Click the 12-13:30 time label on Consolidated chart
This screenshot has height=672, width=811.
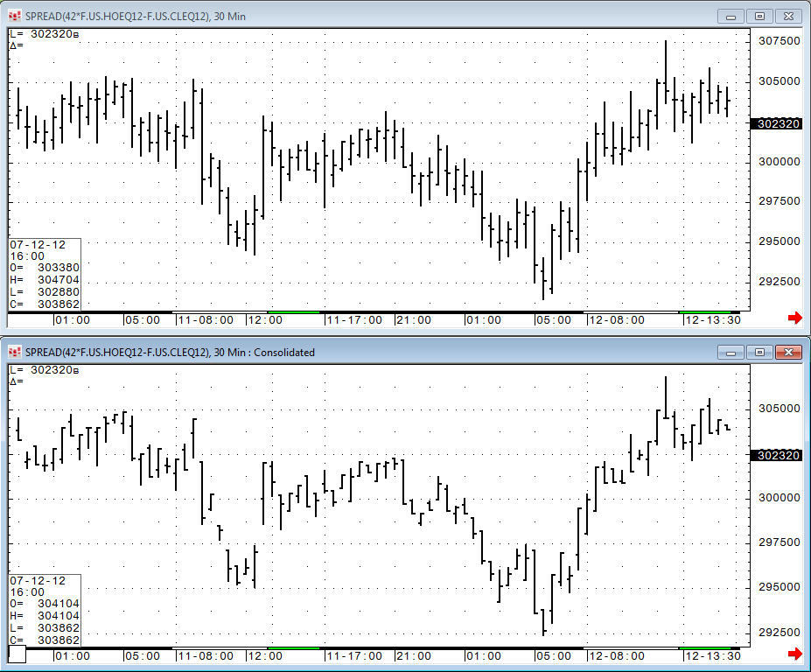tap(712, 656)
